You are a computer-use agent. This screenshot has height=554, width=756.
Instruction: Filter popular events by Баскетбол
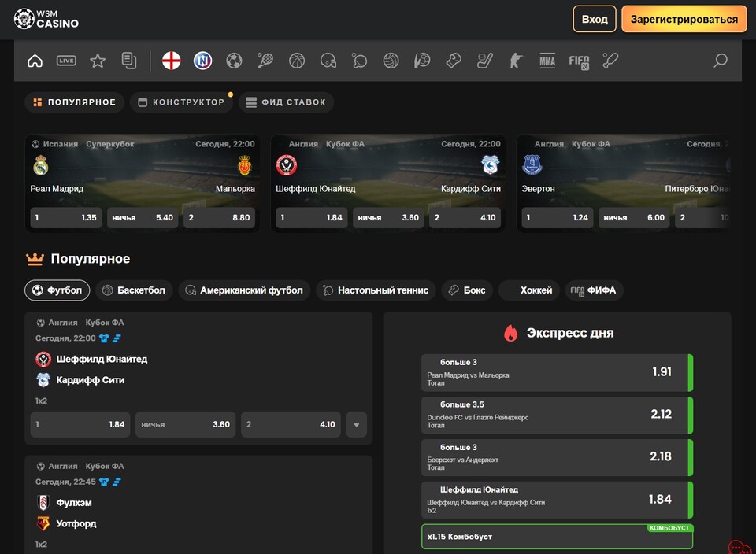[x=134, y=290]
